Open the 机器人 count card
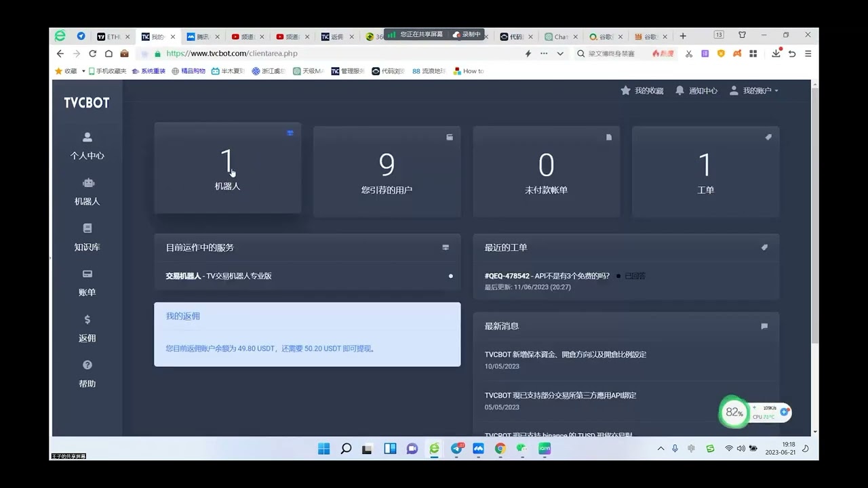Image resolution: width=868 pixels, height=488 pixels. coord(227,168)
